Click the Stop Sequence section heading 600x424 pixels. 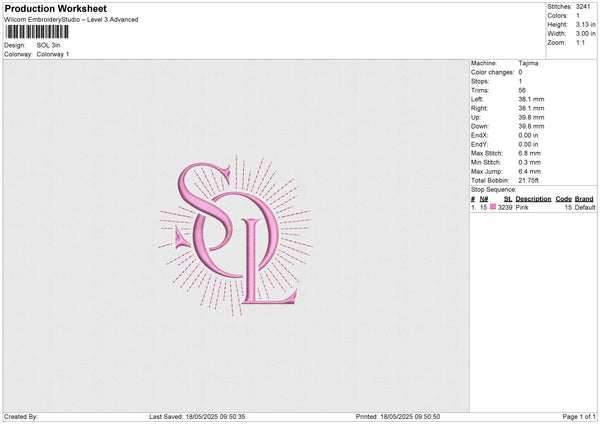tap(493, 189)
